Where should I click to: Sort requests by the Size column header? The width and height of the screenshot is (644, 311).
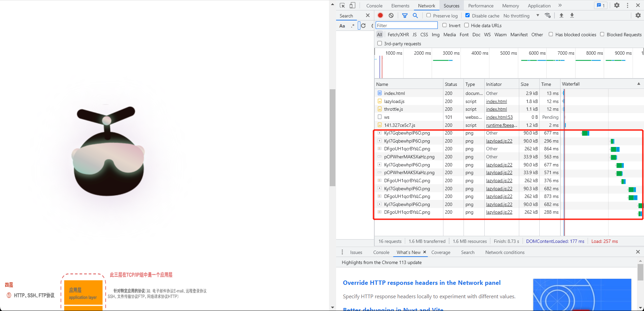[529, 84]
